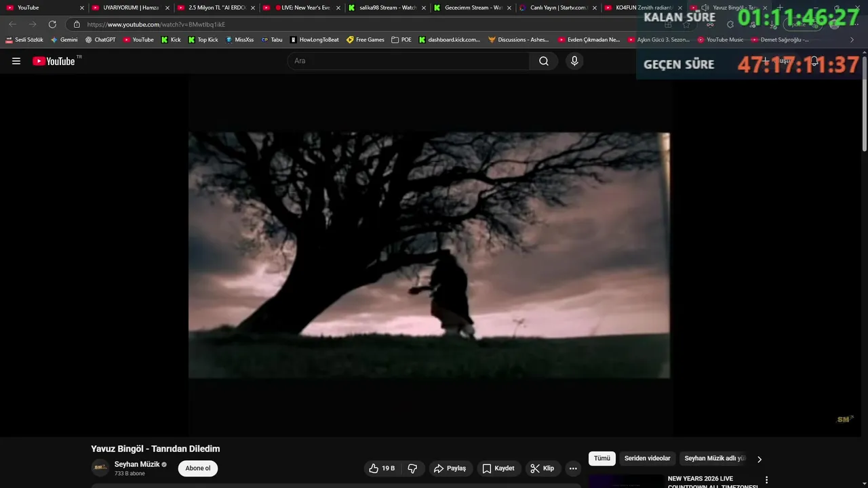This screenshot has width=868, height=488.
Task: Click the URL address bar
Action: (x=366, y=24)
